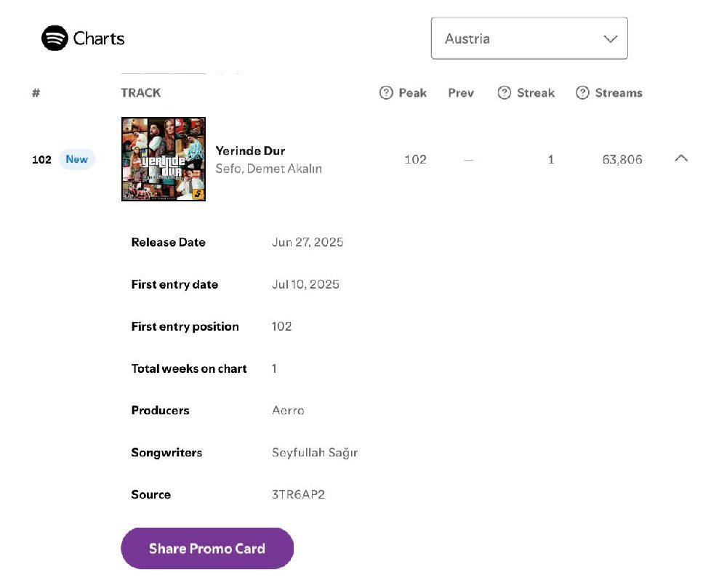Click the Yerinde Dur track title
The height and width of the screenshot is (588, 727).
(250, 151)
